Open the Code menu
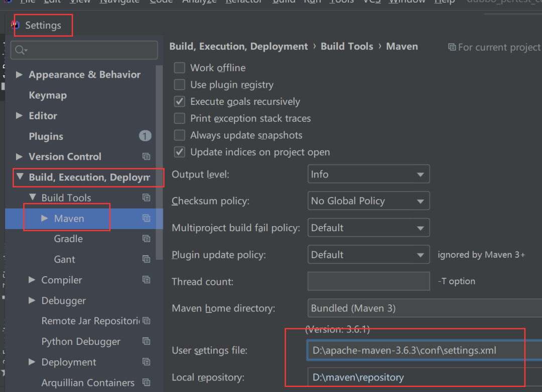 [161, 2]
